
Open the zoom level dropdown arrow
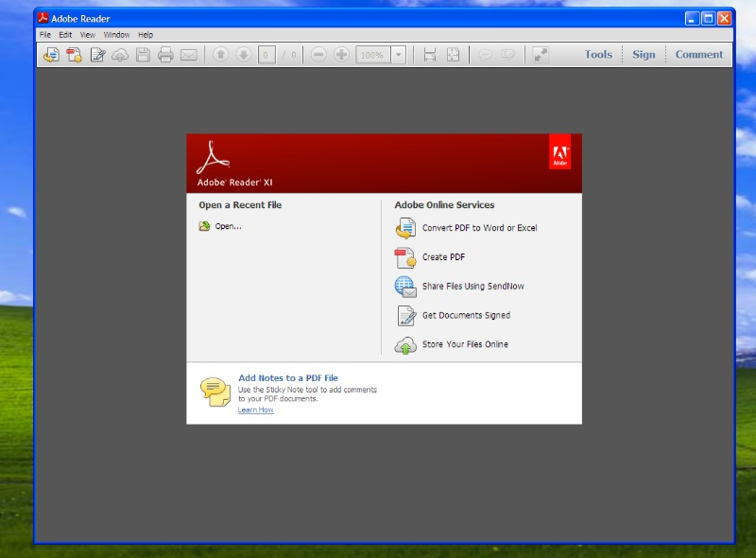(398, 55)
